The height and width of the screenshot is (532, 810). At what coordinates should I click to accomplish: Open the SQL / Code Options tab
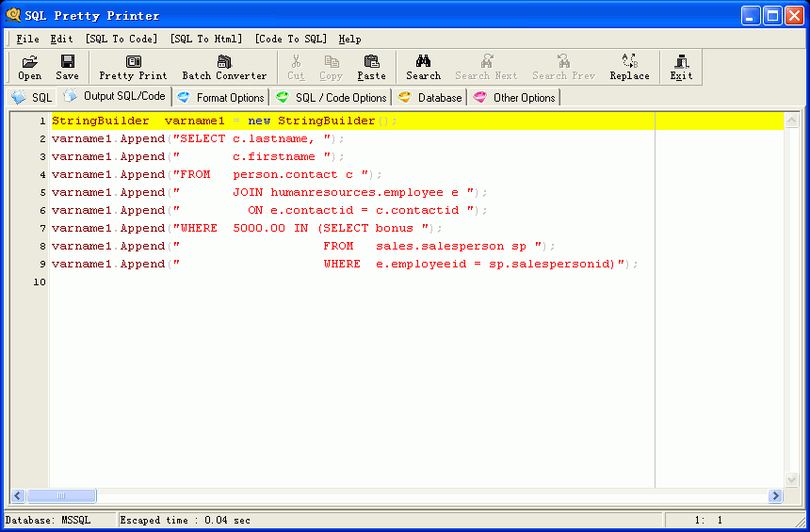332,97
